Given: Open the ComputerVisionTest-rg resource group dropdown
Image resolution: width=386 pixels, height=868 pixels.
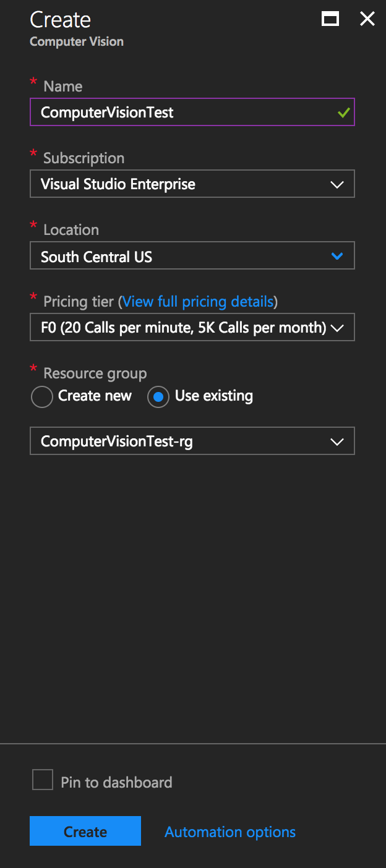Looking at the screenshot, I should pos(192,441).
